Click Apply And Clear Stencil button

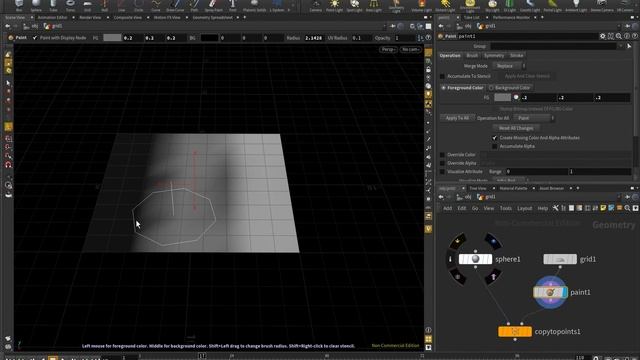coord(527,76)
